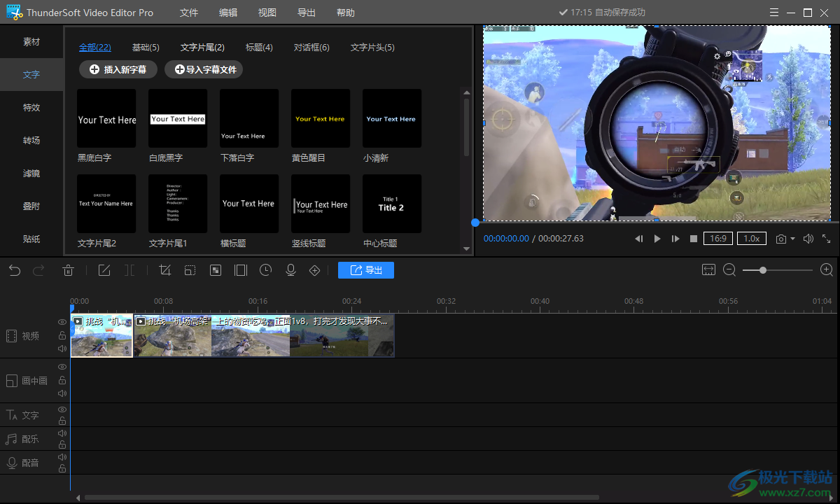Image resolution: width=840 pixels, height=504 pixels.
Task: Open the hamburger menu in the title bar
Action: click(773, 13)
